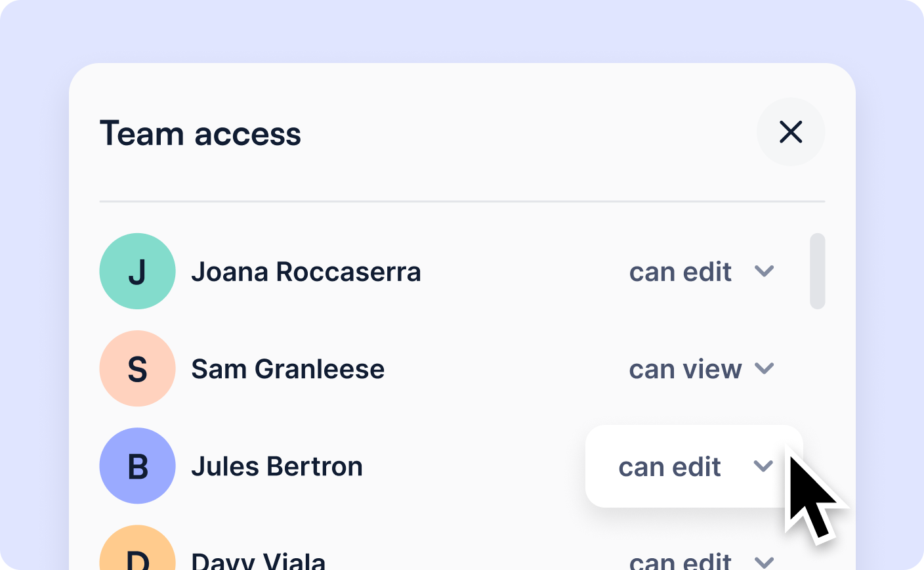Open Davy Viala's can edit dropdown
This screenshot has height=570, width=924.
702,560
